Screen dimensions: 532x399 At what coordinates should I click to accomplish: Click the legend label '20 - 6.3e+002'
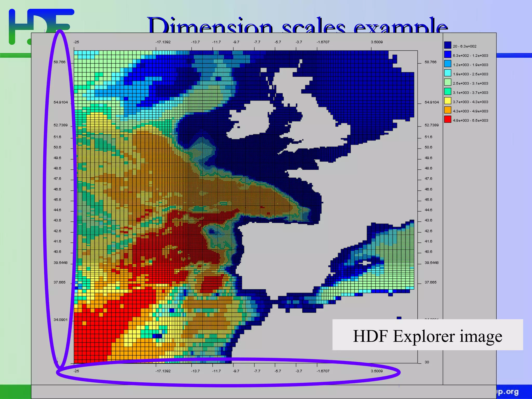click(464, 46)
